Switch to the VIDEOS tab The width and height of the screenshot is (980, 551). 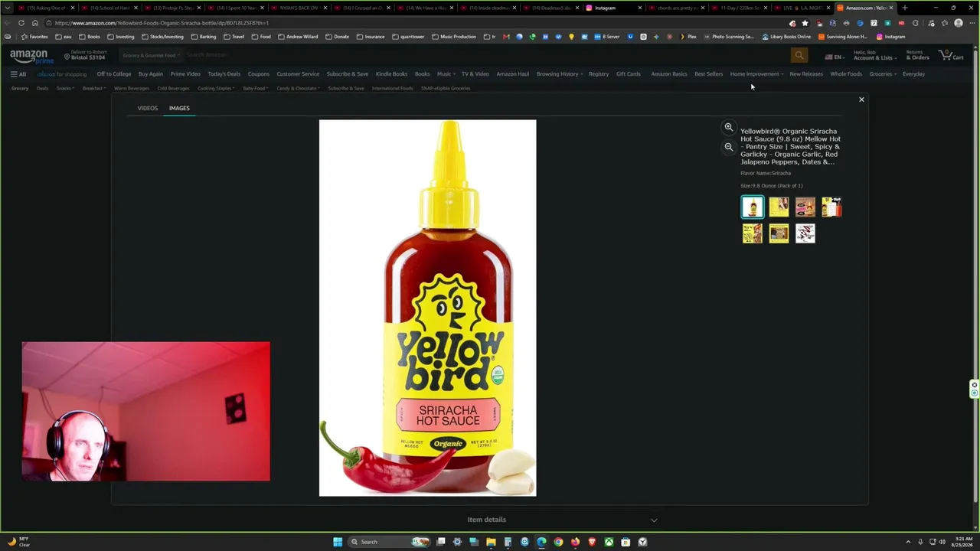[x=148, y=108]
